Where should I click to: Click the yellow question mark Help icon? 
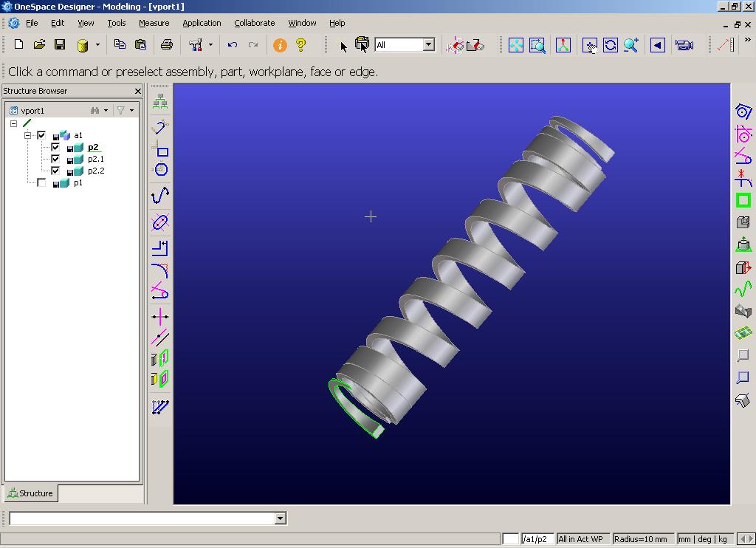pos(301,45)
